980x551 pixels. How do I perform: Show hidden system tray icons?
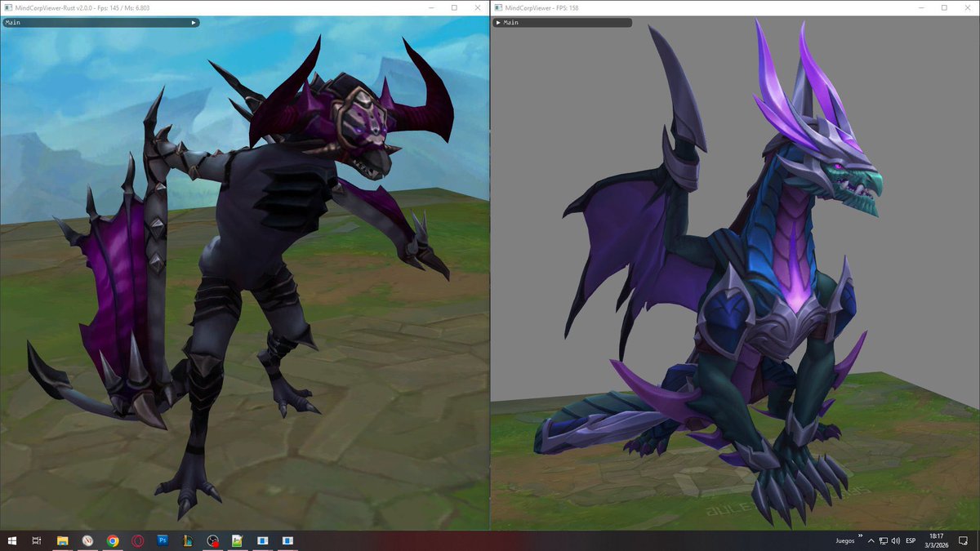tap(871, 540)
